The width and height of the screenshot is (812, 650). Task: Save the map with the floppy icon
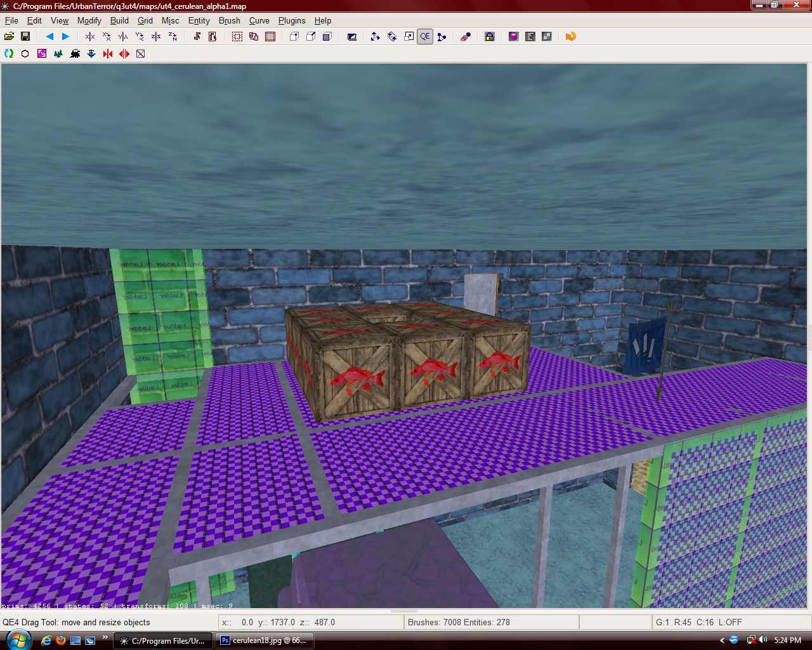(x=25, y=37)
